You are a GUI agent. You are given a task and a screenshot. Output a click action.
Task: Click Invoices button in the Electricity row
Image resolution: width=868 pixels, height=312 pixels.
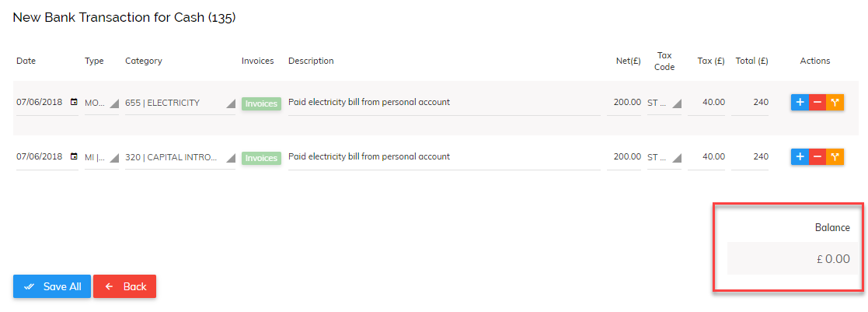(261, 103)
